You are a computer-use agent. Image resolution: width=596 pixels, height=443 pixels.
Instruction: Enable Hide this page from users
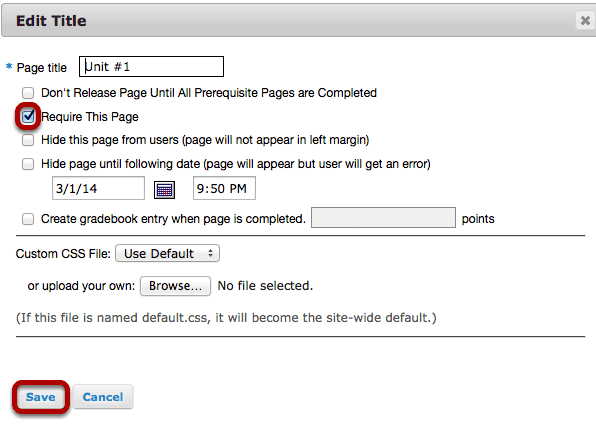point(28,140)
